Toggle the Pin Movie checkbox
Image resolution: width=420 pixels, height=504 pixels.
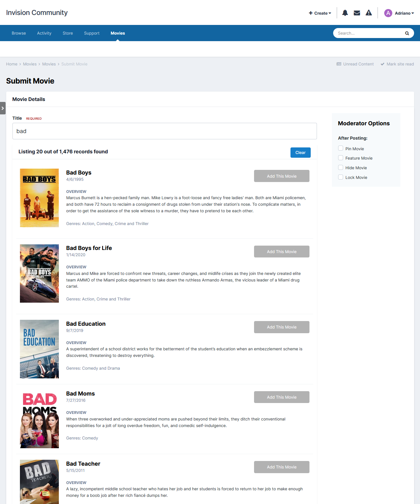click(341, 148)
